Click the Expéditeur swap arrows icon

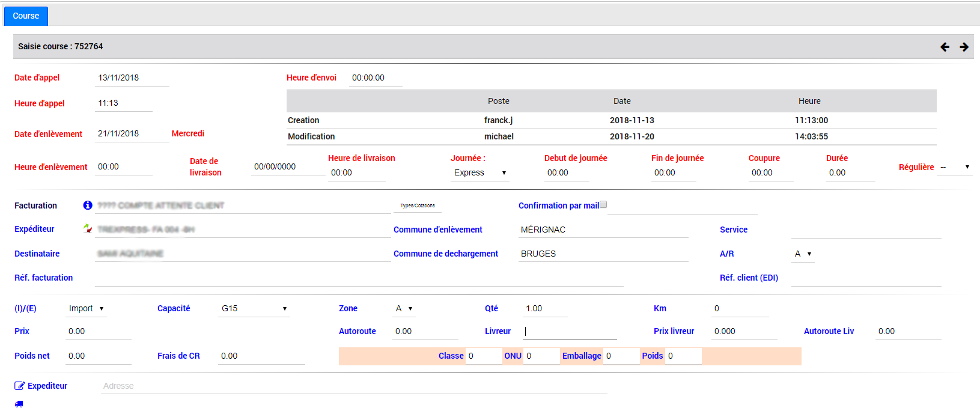88,228
